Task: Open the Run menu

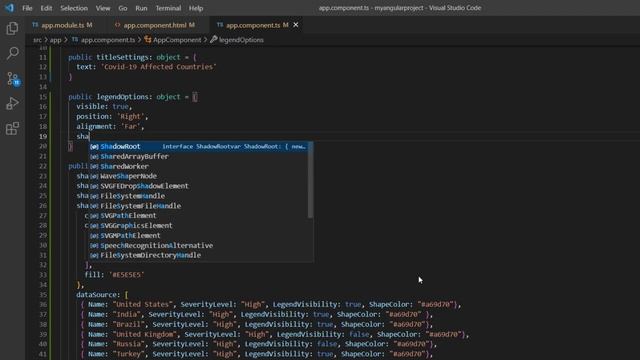Action: [141, 8]
